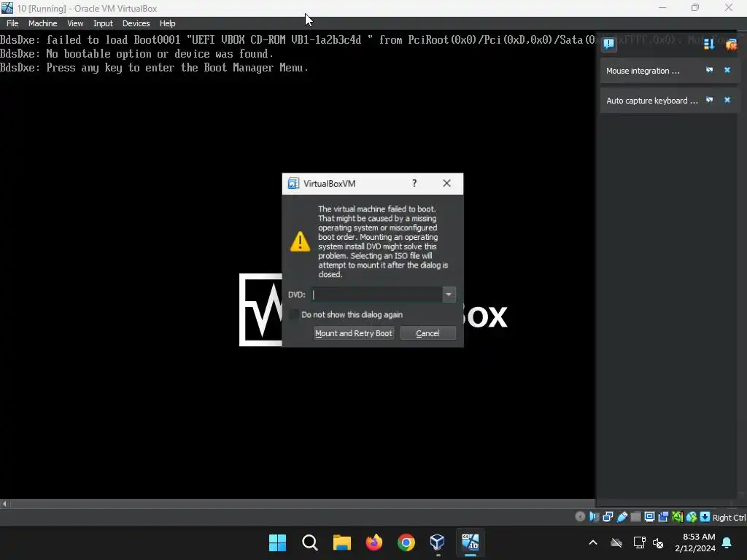Click the audio status icon
747x560 pixels.
(x=594, y=517)
